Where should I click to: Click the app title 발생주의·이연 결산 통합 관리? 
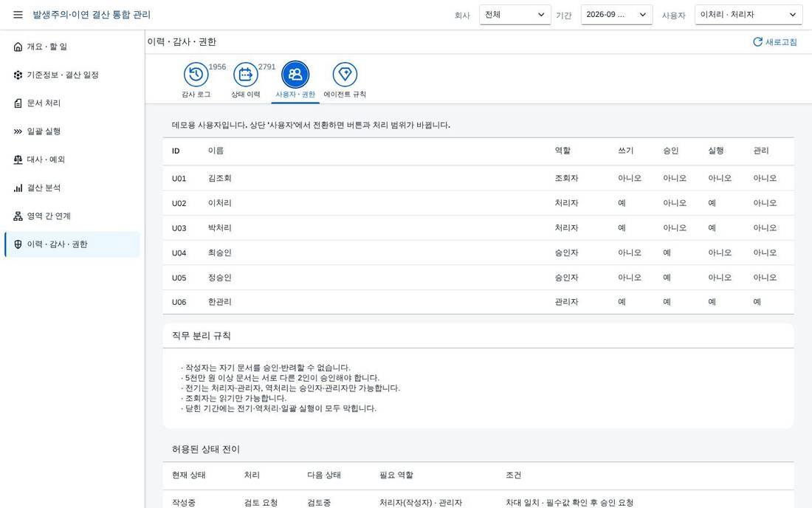[x=92, y=15]
